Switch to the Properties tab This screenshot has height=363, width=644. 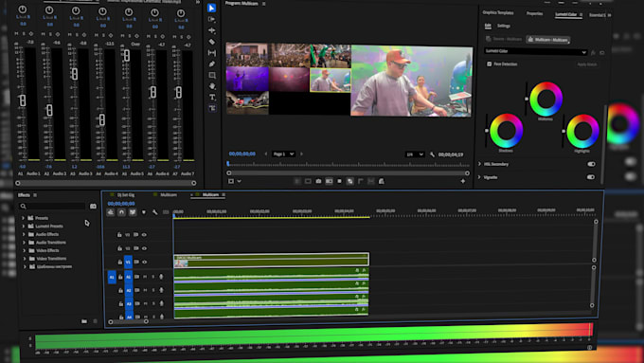tap(534, 13)
